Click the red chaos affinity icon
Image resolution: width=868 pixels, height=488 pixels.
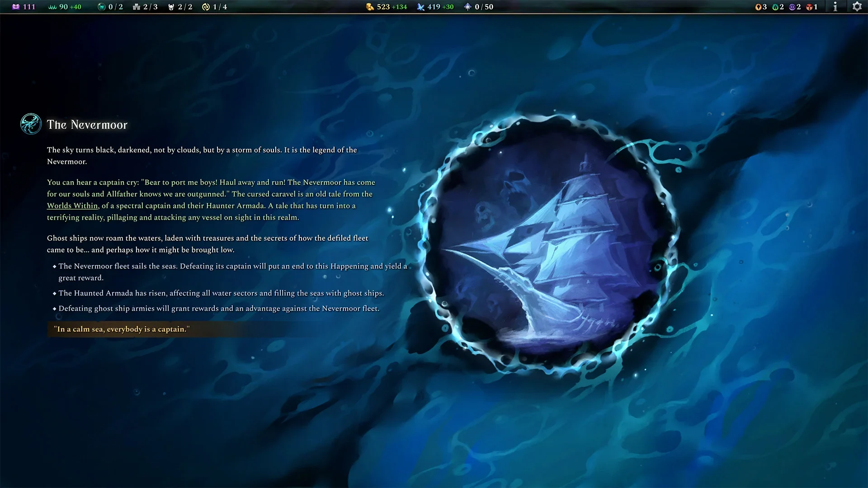tap(809, 7)
